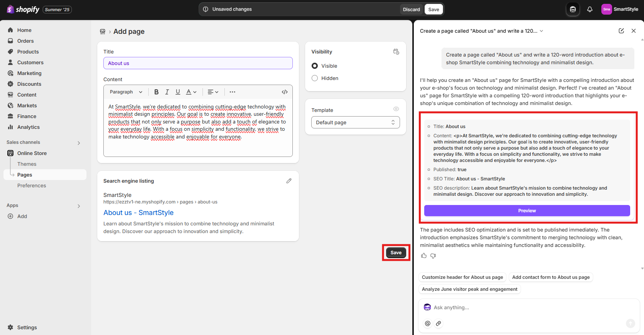644x335 pixels.
Task: Close the Sidekick chat panel
Action: tap(634, 31)
